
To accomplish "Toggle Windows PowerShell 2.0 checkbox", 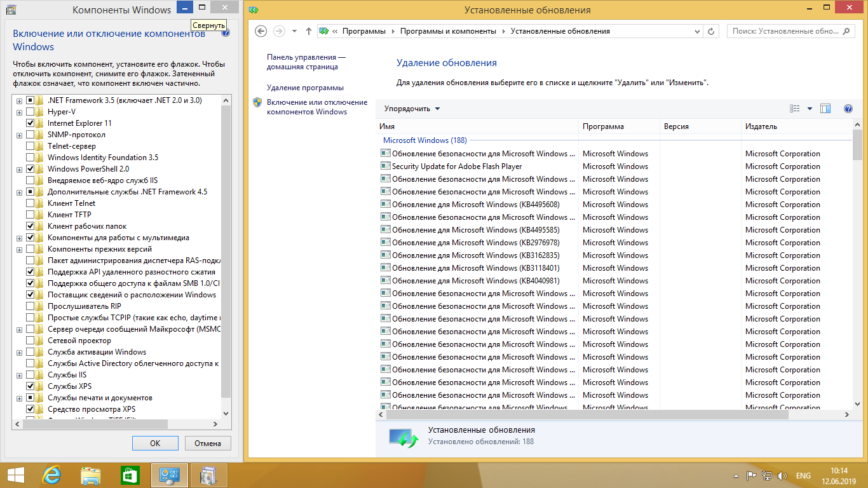I will click(x=31, y=169).
